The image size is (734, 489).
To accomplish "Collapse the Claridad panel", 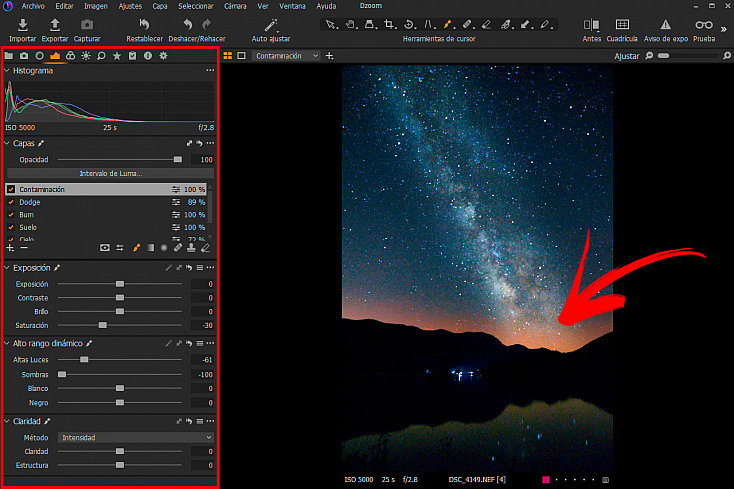I will pos(7,421).
